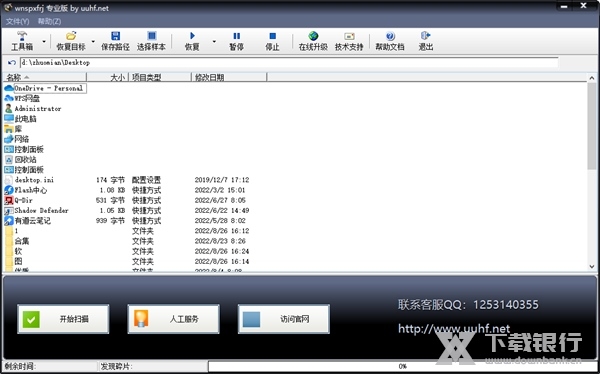This screenshot has height=374, width=600.
Task: Select the Administrator user icon
Action: tap(8, 108)
